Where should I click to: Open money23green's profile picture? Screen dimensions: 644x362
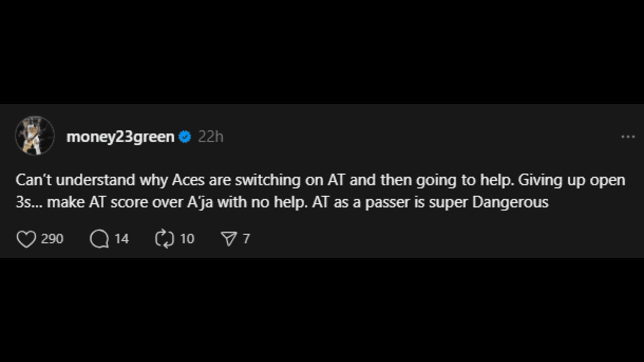[35, 136]
